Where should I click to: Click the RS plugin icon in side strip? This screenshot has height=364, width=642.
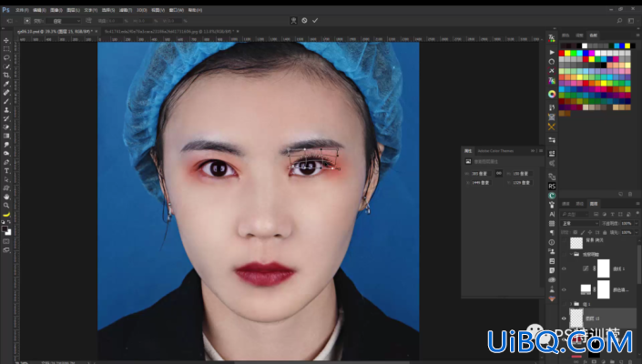[552, 186]
